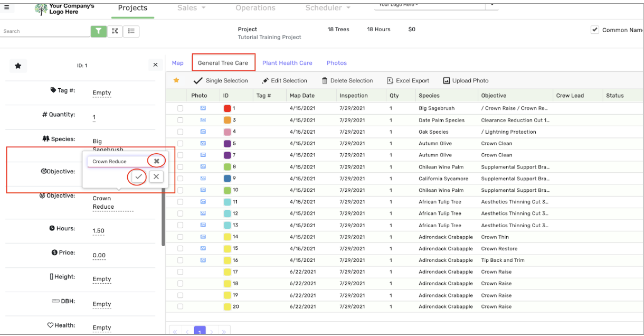Tick the checkbox for tree ID 10 row
Image resolution: width=644 pixels, height=336 pixels.
pos(180,190)
